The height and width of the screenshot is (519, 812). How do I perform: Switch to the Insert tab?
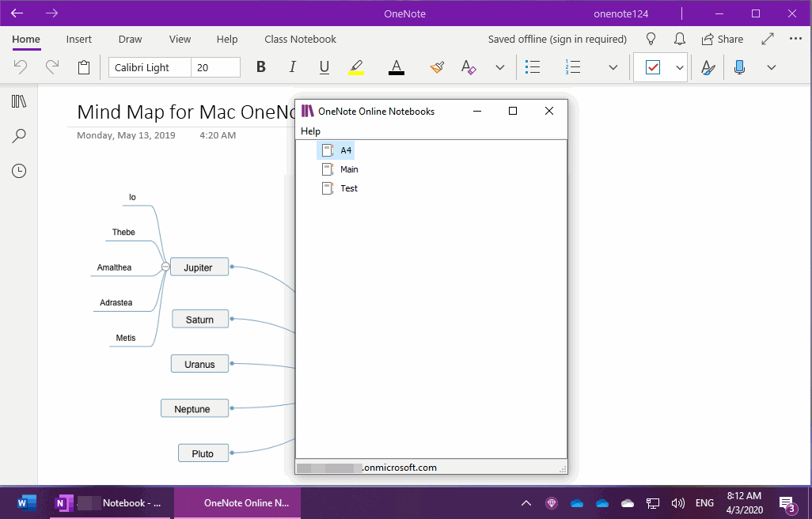click(x=78, y=40)
